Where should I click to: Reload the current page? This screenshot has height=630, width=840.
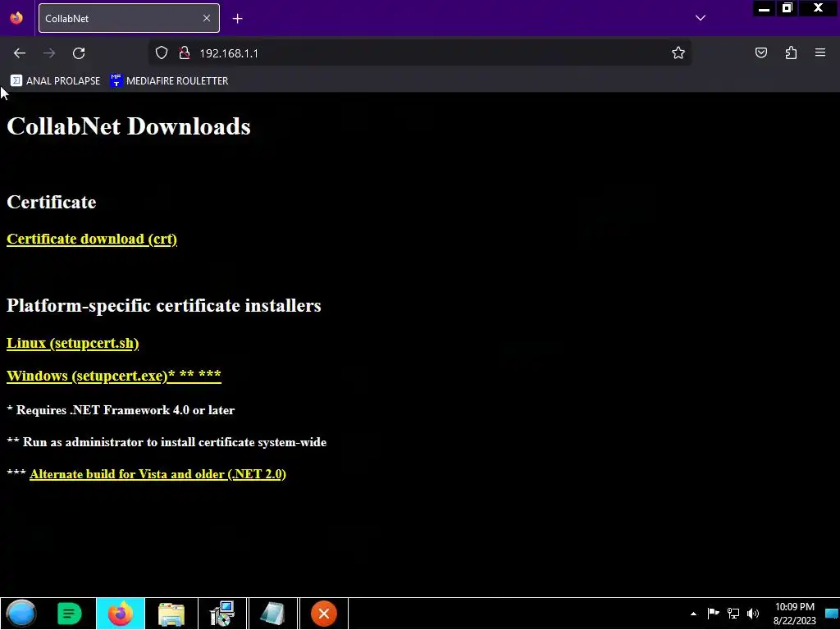pyautogui.click(x=79, y=53)
